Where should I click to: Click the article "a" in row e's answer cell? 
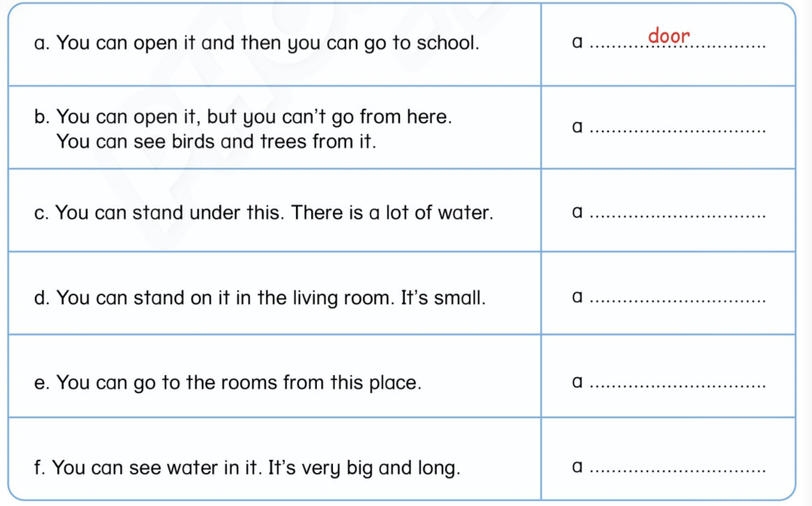577,382
